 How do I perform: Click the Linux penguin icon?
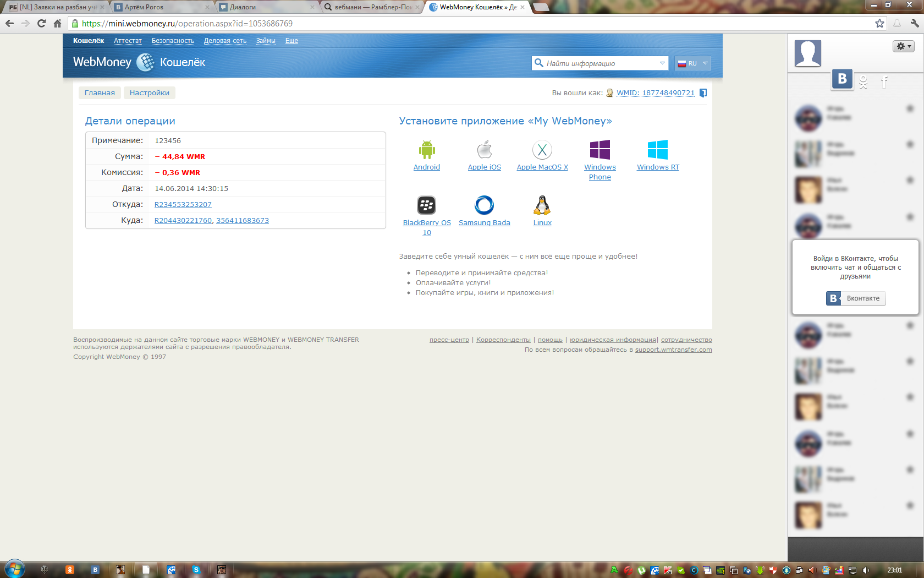[542, 205]
